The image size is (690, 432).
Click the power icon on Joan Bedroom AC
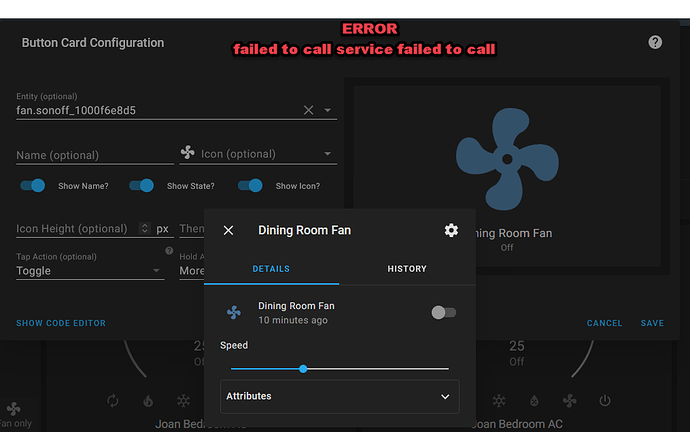tap(605, 401)
